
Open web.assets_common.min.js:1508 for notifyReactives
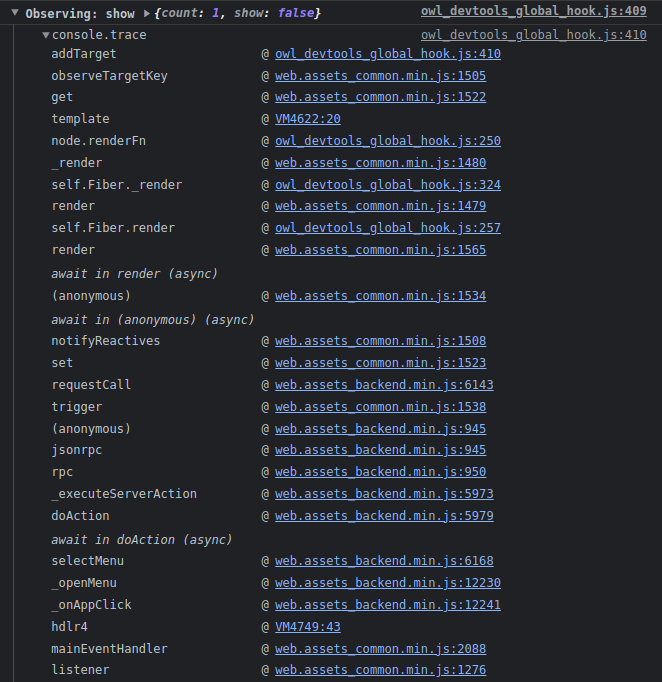click(380, 341)
